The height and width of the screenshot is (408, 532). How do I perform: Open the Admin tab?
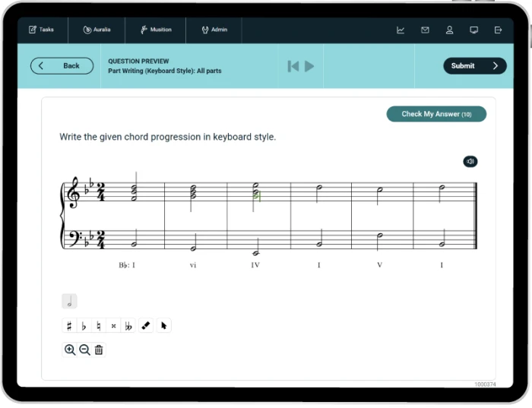click(x=214, y=30)
